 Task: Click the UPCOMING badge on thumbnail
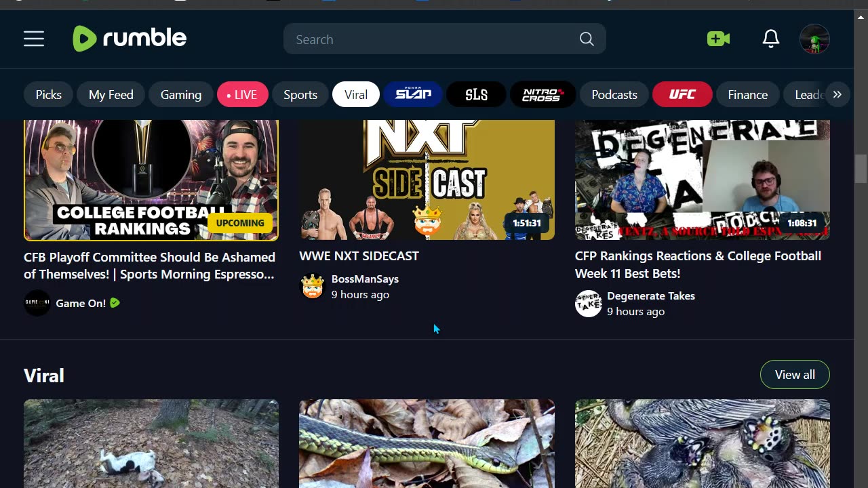click(240, 223)
